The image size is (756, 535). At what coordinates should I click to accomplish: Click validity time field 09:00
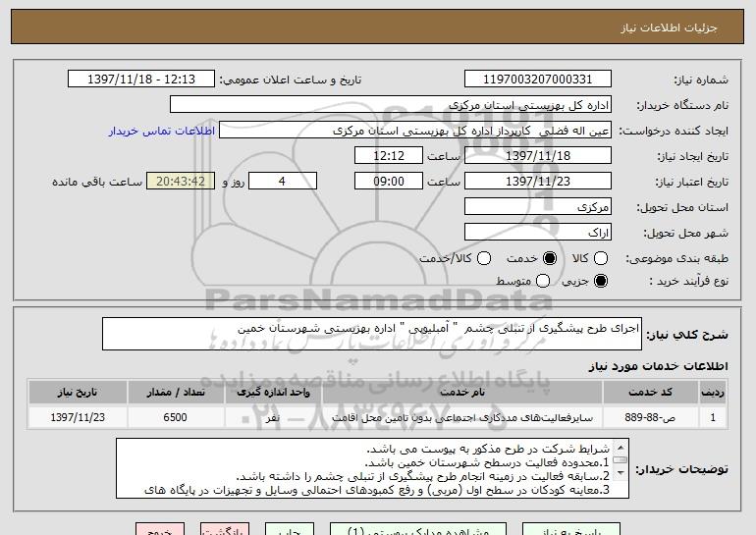[389, 182]
